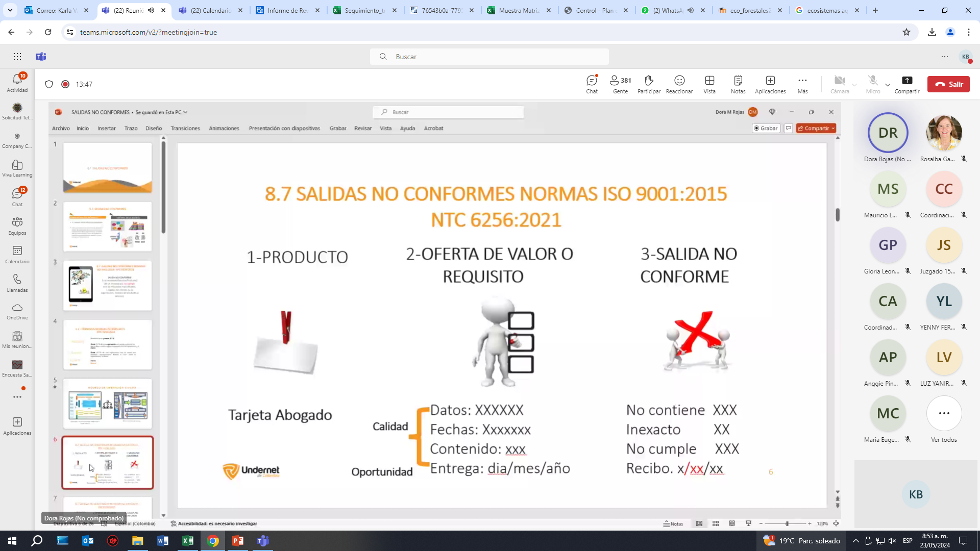Open meeting Notas
The height and width of the screenshot is (551, 980).
coord(738,84)
